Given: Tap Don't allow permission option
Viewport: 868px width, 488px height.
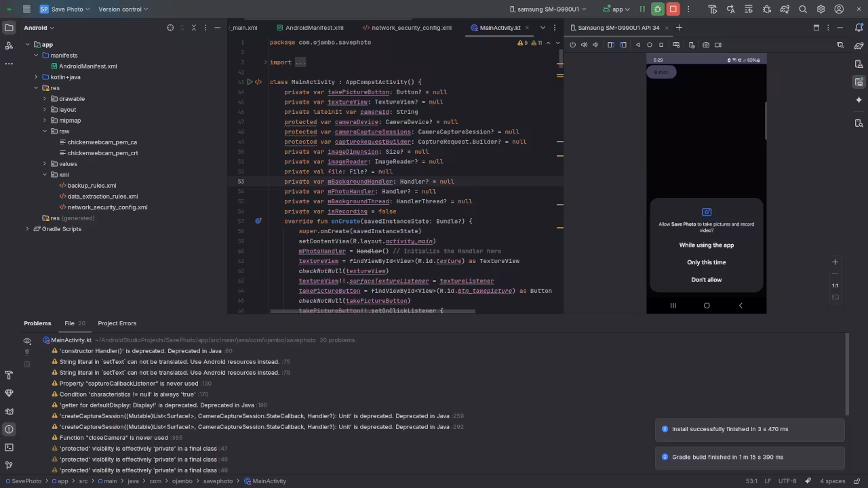Looking at the screenshot, I should [707, 279].
